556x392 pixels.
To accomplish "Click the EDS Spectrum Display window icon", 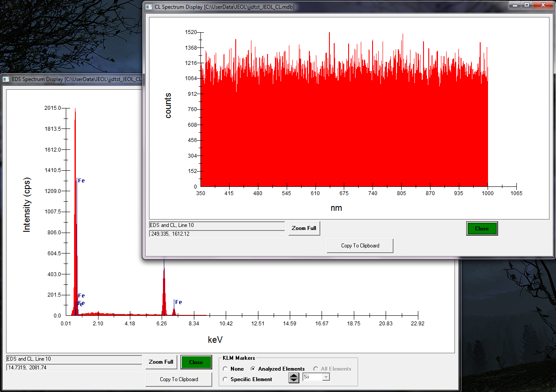I will (6, 79).
